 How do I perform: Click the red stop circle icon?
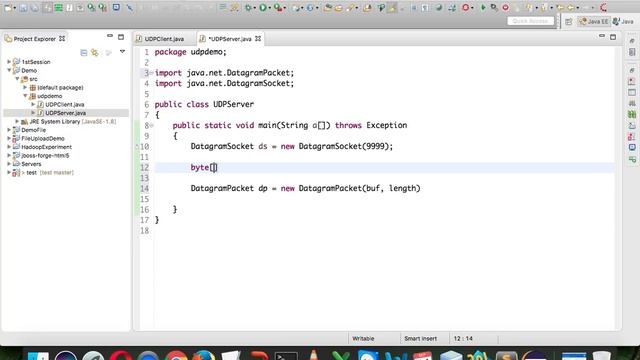(x=505, y=7)
